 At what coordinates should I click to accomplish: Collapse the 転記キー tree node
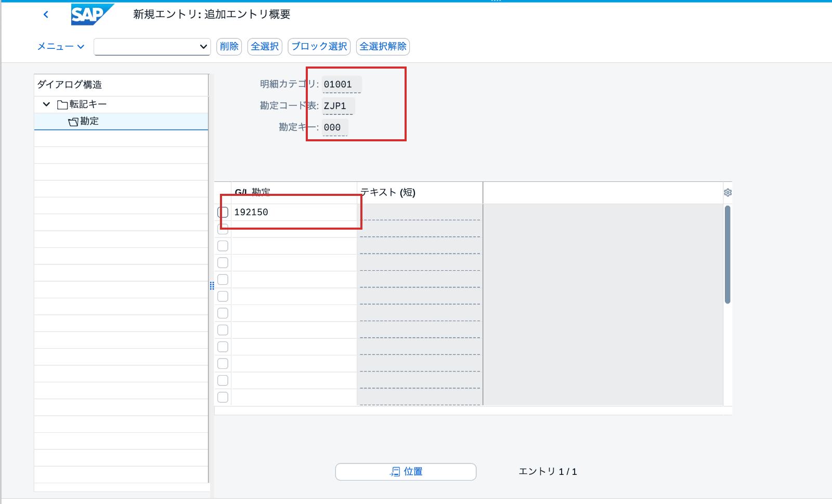click(x=46, y=104)
